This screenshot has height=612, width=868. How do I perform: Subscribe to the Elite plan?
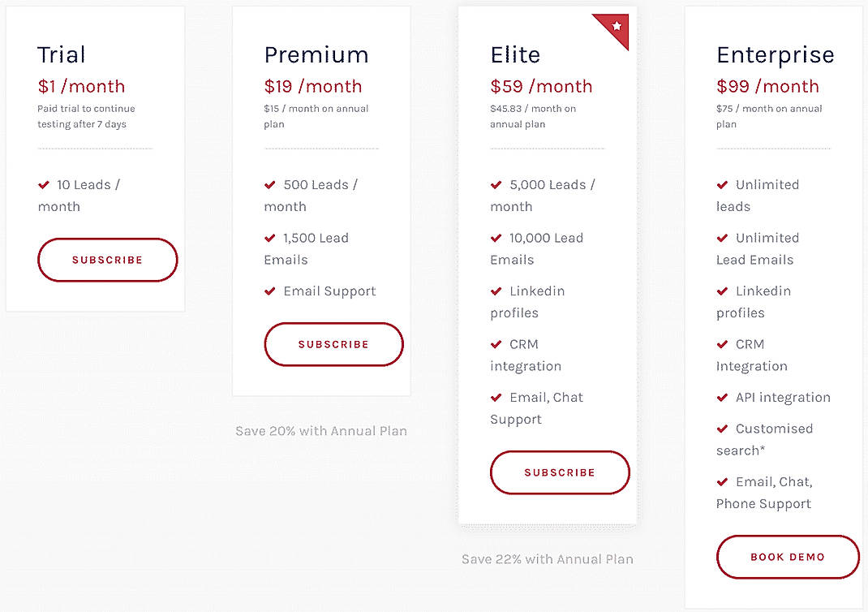[x=560, y=472]
